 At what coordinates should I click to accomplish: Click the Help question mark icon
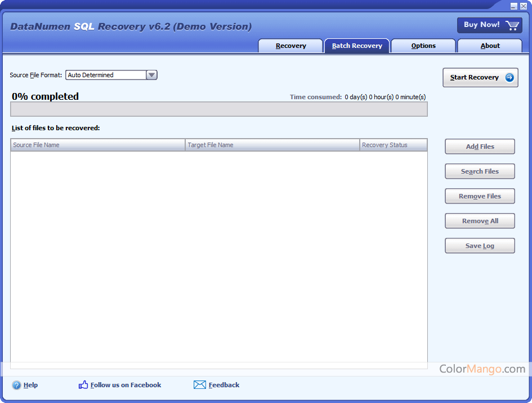[16, 385]
